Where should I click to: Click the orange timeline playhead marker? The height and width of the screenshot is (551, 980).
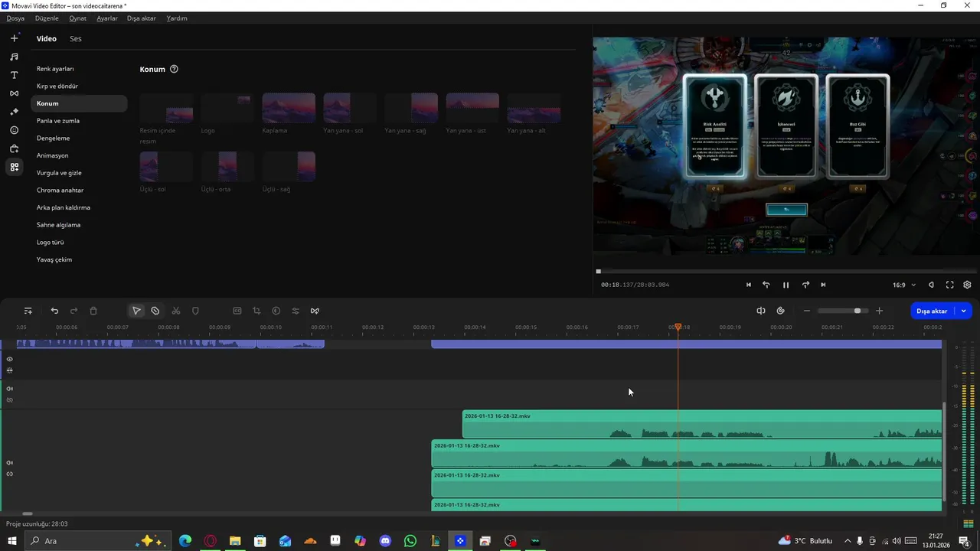678,328
